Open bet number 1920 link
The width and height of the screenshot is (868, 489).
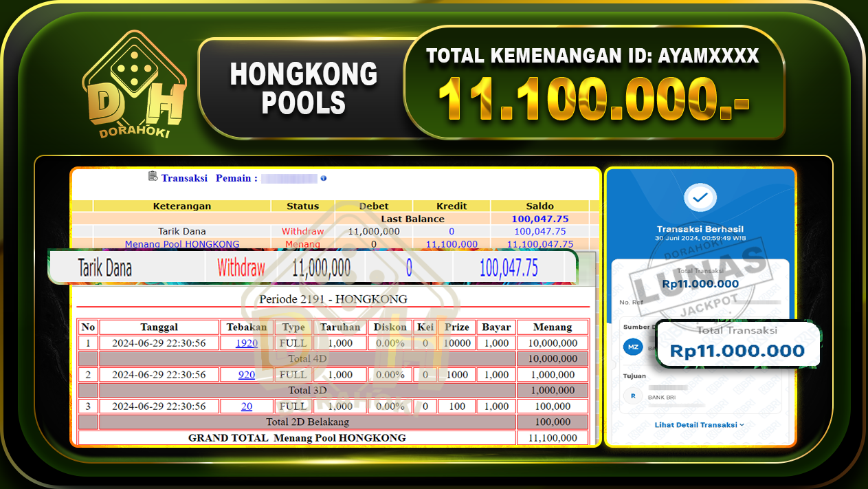pos(246,343)
